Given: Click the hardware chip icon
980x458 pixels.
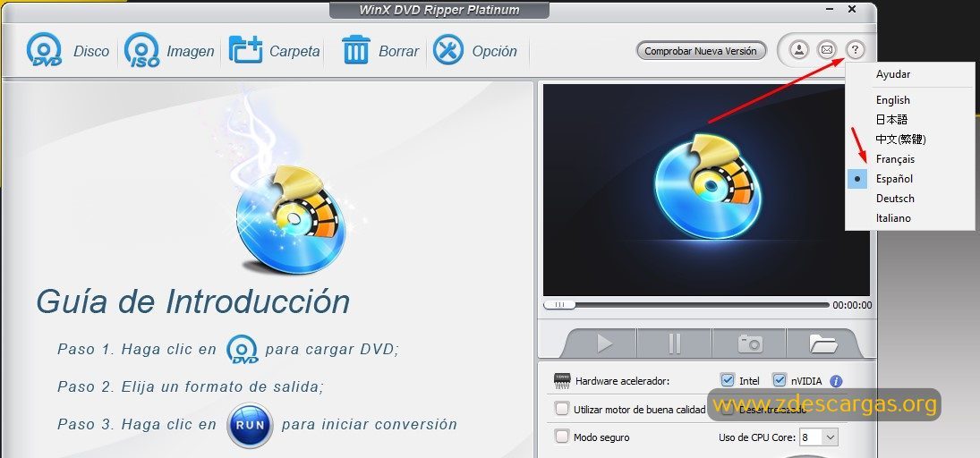Looking at the screenshot, I should (563, 380).
